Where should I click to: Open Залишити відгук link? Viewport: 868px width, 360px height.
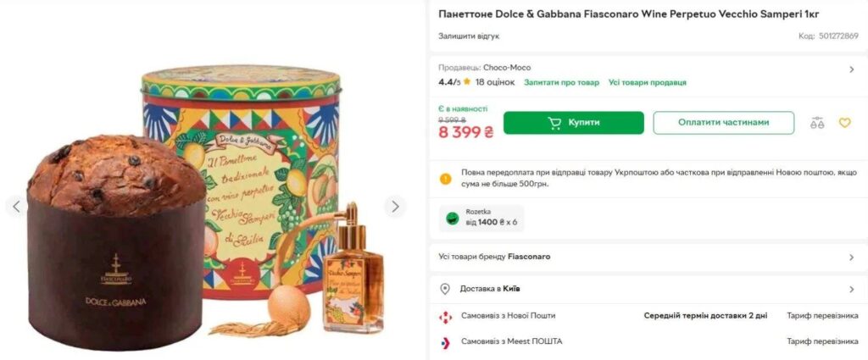point(469,36)
